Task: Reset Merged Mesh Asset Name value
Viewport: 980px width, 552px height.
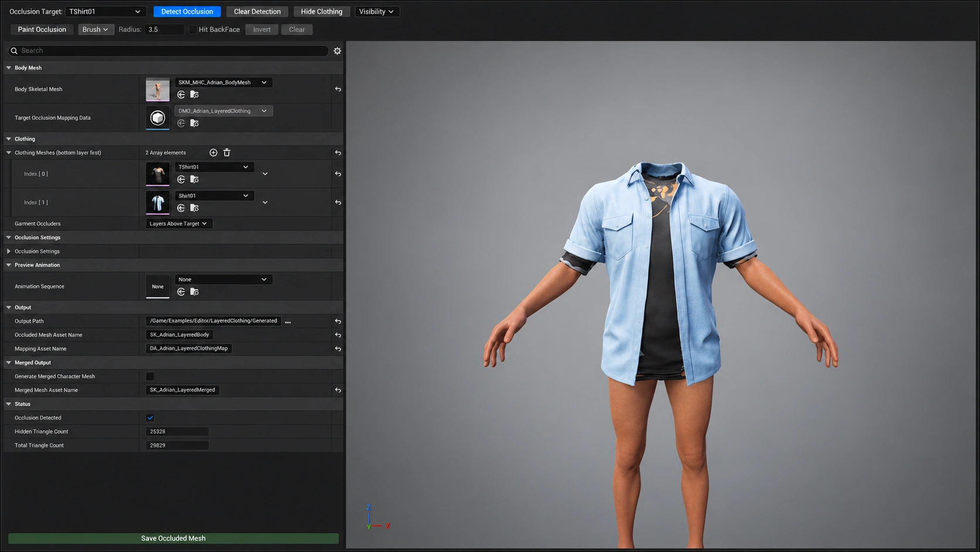Action: (x=338, y=390)
